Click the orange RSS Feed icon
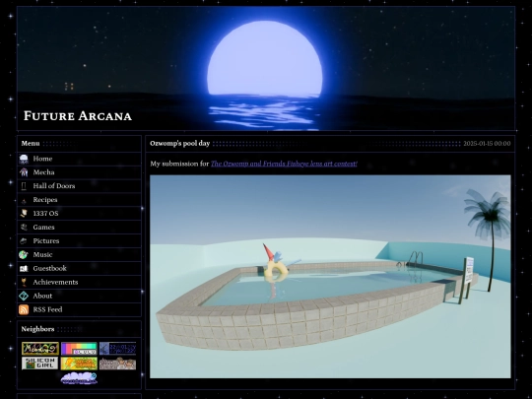Image resolution: width=532 pixels, height=399 pixels. tap(24, 309)
